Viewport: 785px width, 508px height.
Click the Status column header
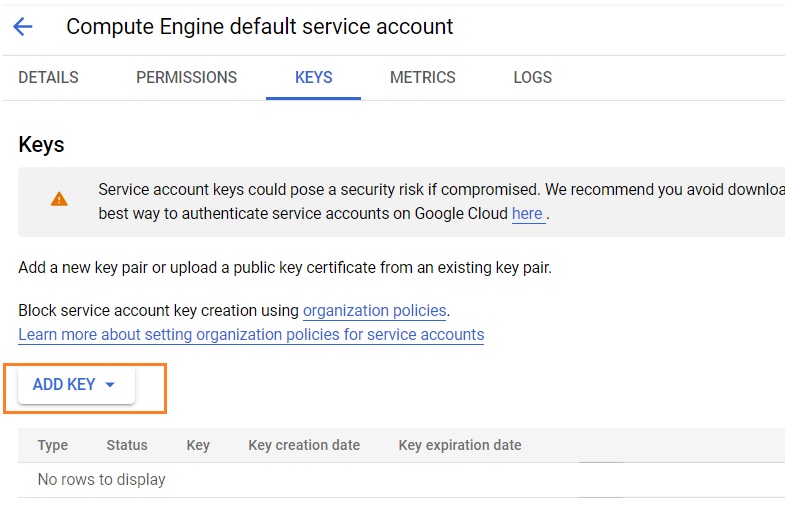click(127, 445)
